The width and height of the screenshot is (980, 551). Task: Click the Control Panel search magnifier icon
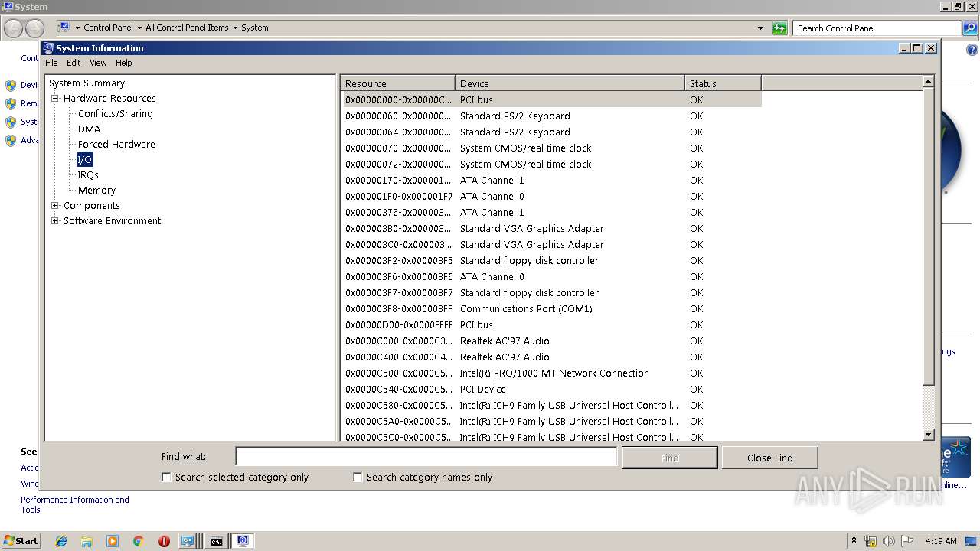(970, 28)
